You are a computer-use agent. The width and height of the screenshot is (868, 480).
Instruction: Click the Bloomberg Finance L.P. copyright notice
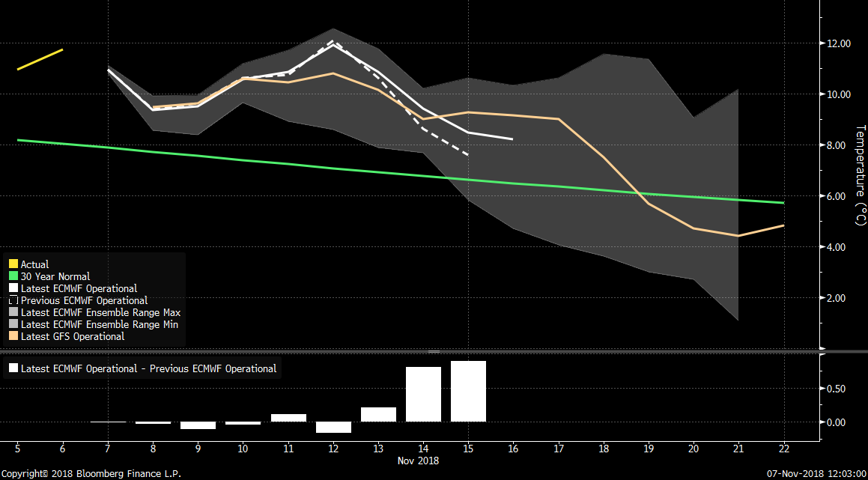[x=91, y=474]
